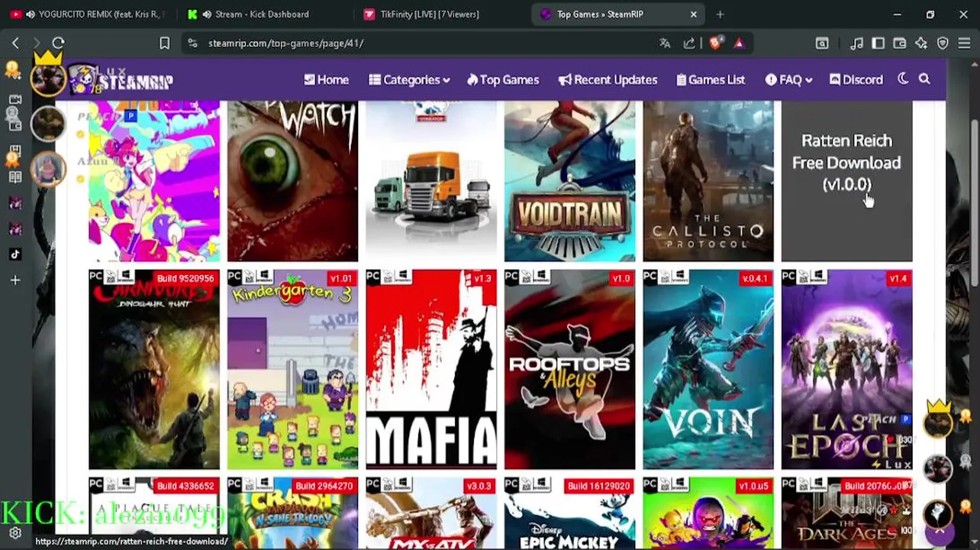Open a new browser tab
Viewport: 980px width, 550px height.
(720, 14)
